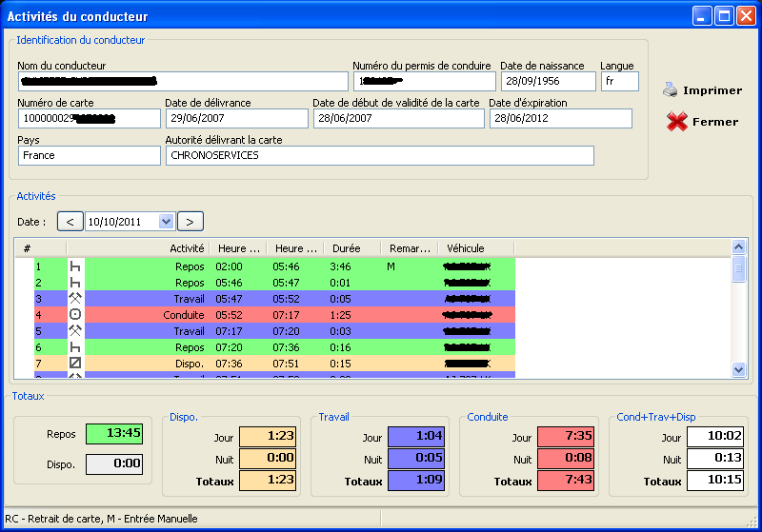Click the green Repos total 13:45 box
Viewport: 762px width, 532px height.
coord(113,433)
